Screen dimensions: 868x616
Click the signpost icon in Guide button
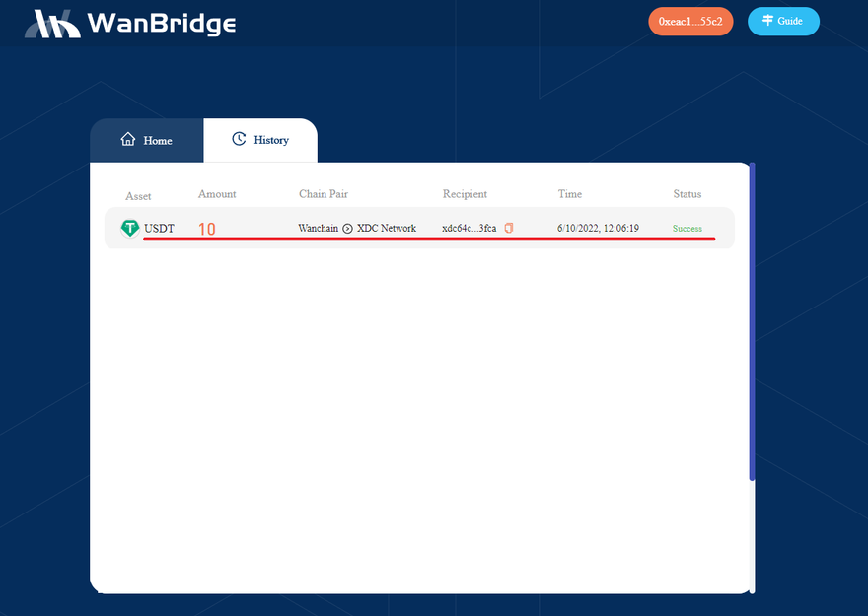pos(767,21)
